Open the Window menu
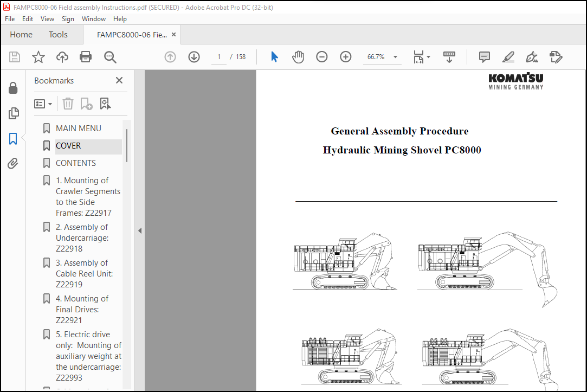Screen dimensions: 587x392 point(94,19)
